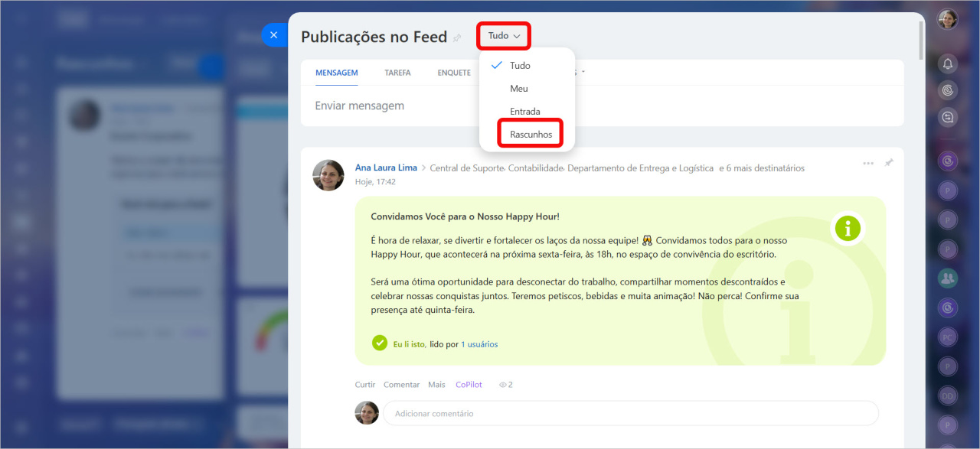This screenshot has height=449, width=980.
Task: Expand '6 mais destinatários' recipients list
Action: [761, 168]
